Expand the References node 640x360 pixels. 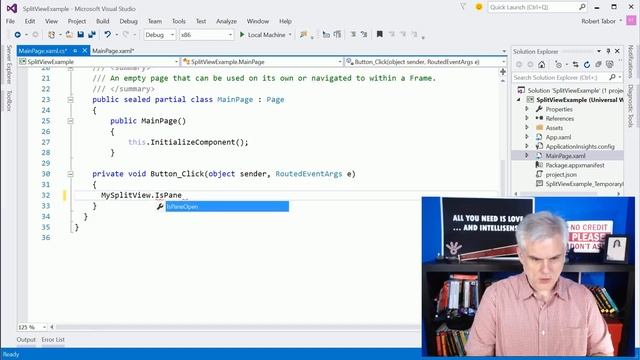(527, 118)
